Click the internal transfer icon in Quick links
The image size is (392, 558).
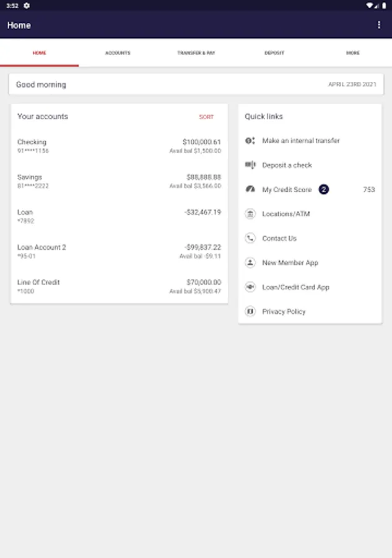[250, 141]
